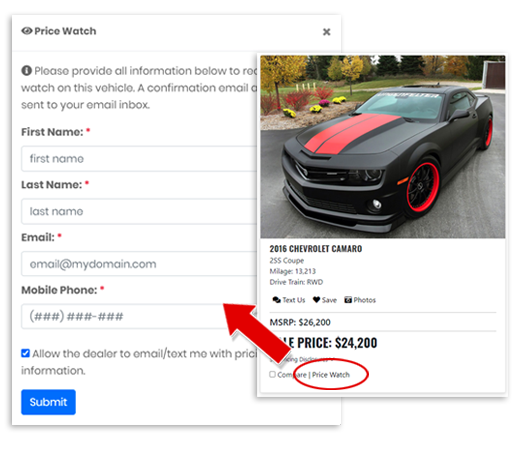Close the Price Watch dialog
Viewport: 520px width, 450px height.
[x=326, y=32]
